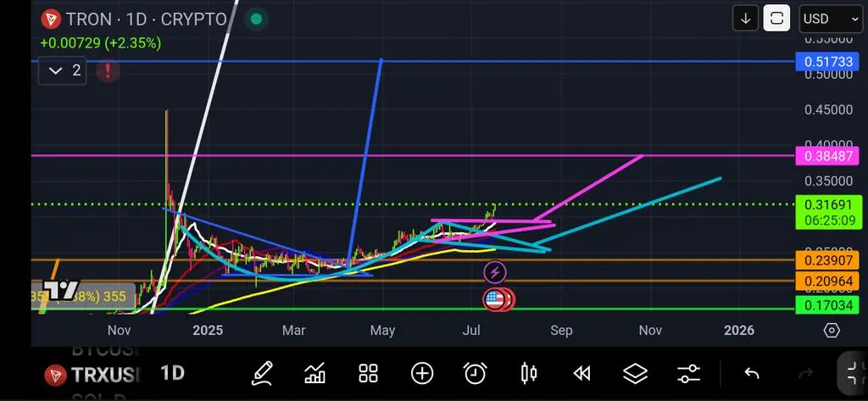Open the layout grid icon
The image size is (868, 401).
(x=368, y=373)
